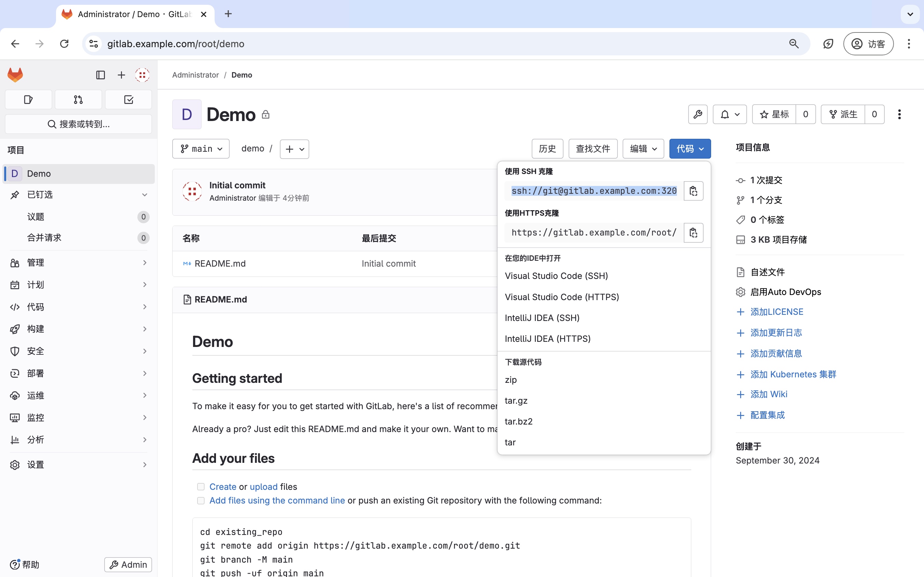Toggle the 代码 code dropdown
Screen dimensions: 924x577
690,148
